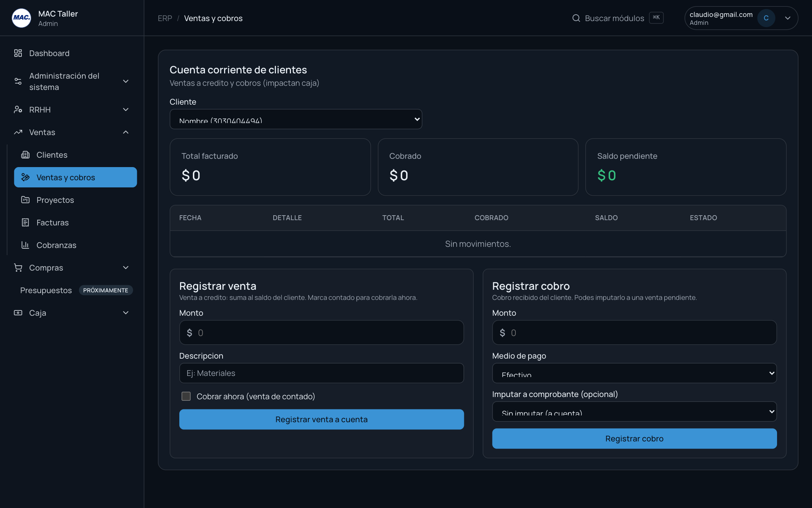The height and width of the screenshot is (508, 812).
Task: Click Registrar venta a cuenta button
Action: click(x=321, y=419)
